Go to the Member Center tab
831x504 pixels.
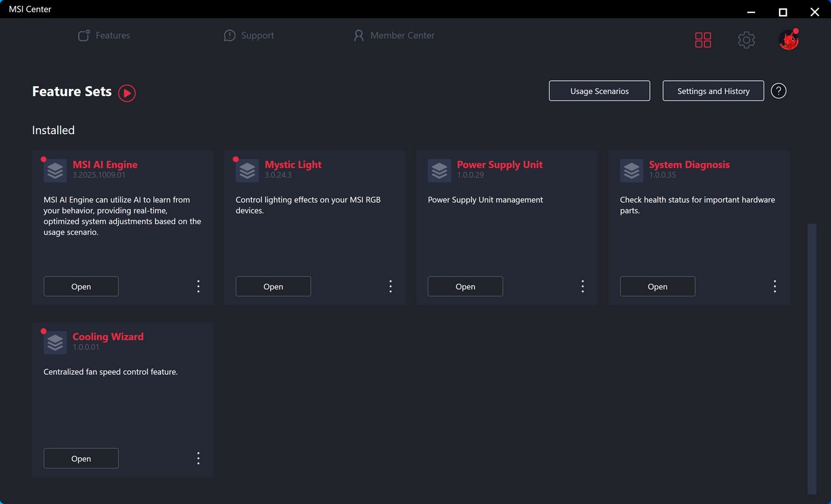point(393,36)
